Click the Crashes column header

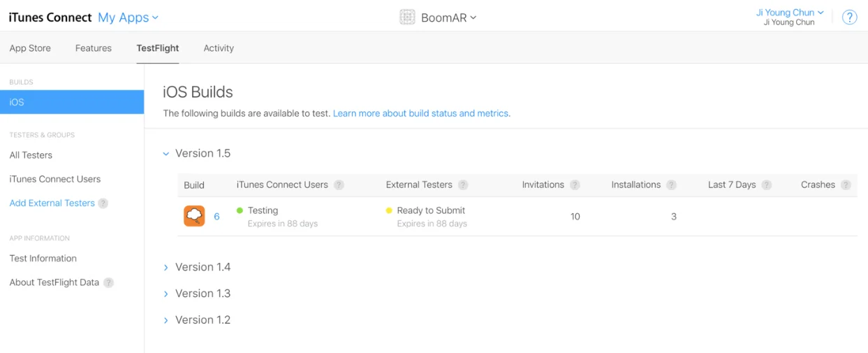[x=818, y=185]
